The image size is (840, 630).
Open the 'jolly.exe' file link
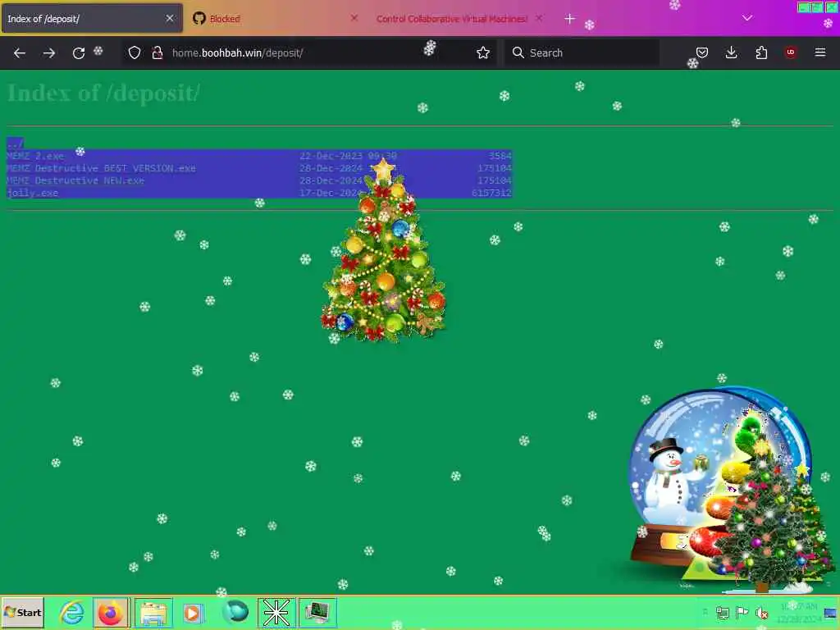pyautogui.click(x=33, y=193)
